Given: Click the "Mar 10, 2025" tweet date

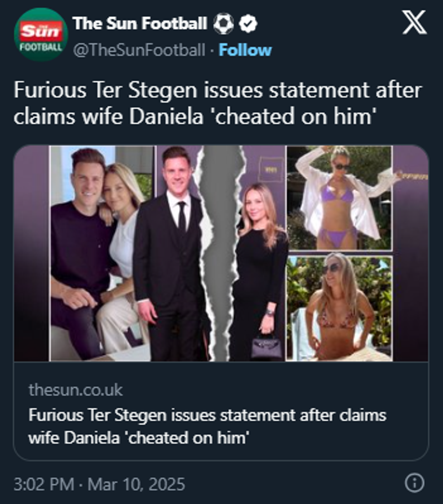Looking at the screenshot, I should click(x=136, y=485).
